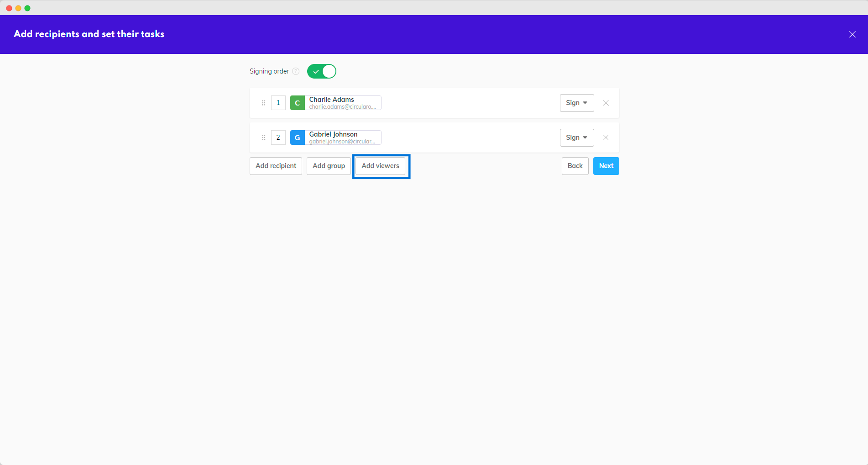Proceed with the Next button

pyautogui.click(x=606, y=166)
